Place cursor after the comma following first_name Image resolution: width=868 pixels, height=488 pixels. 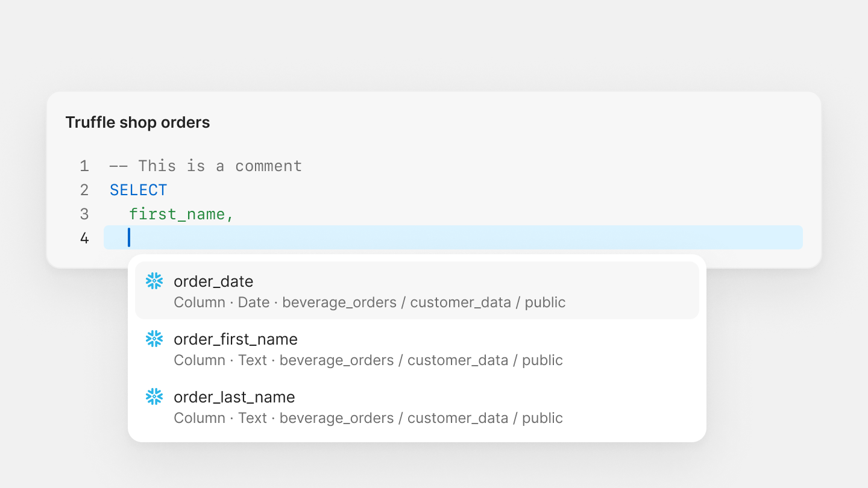coord(234,214)
